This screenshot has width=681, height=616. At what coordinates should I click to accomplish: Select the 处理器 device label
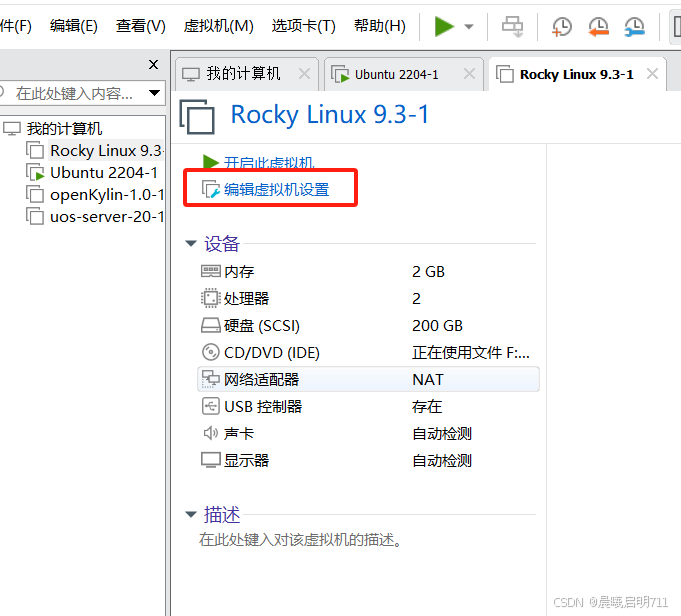[247, 299]
